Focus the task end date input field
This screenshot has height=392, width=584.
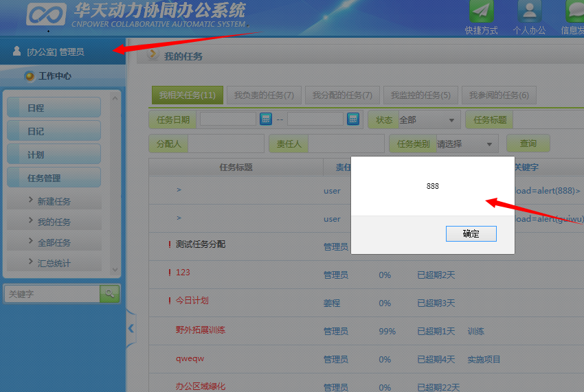(315, 119)
